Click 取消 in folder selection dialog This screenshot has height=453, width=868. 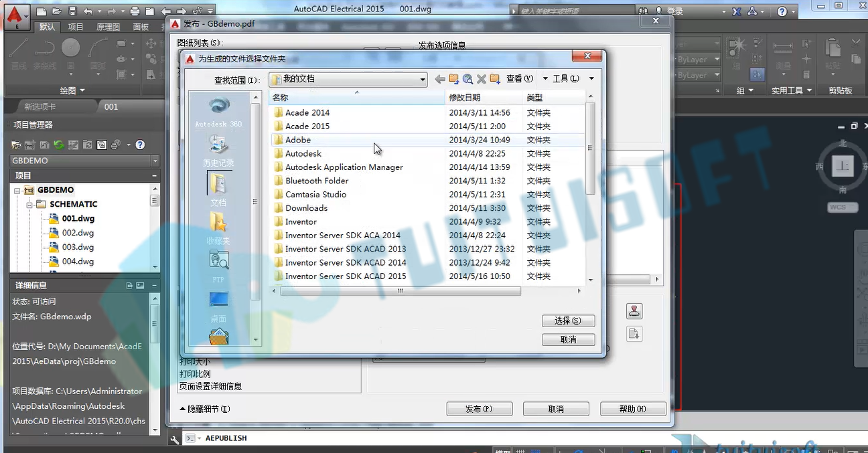(x=568, y=340)
